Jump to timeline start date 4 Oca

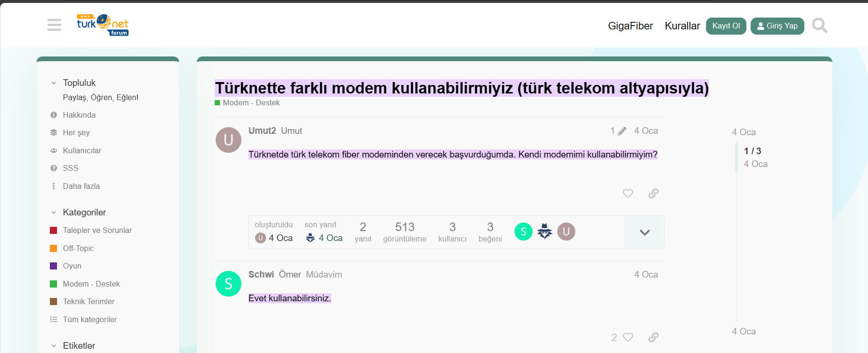[x=744, y=132]
